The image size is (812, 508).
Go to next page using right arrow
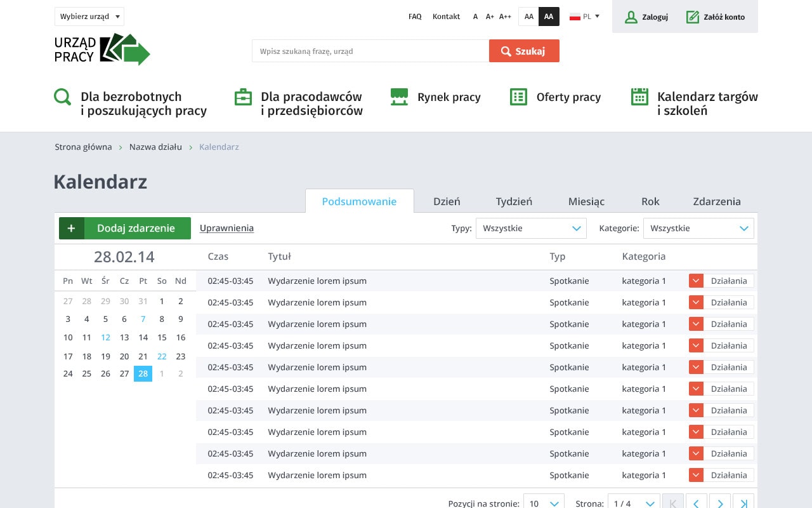(x=719, y=503)
